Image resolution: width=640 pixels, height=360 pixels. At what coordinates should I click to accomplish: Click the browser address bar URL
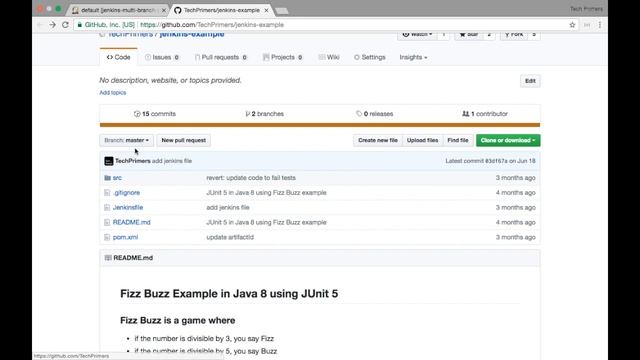click(x=212, y=25)
